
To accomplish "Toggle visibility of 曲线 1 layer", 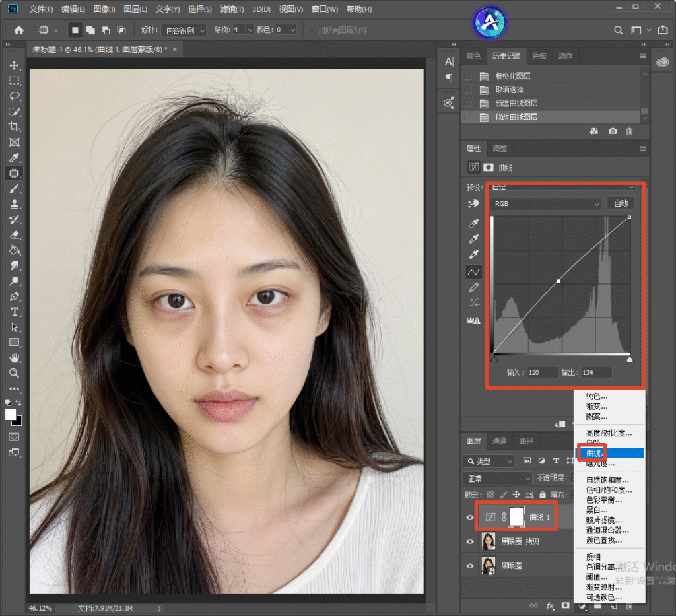I will [x=470, y=517].
